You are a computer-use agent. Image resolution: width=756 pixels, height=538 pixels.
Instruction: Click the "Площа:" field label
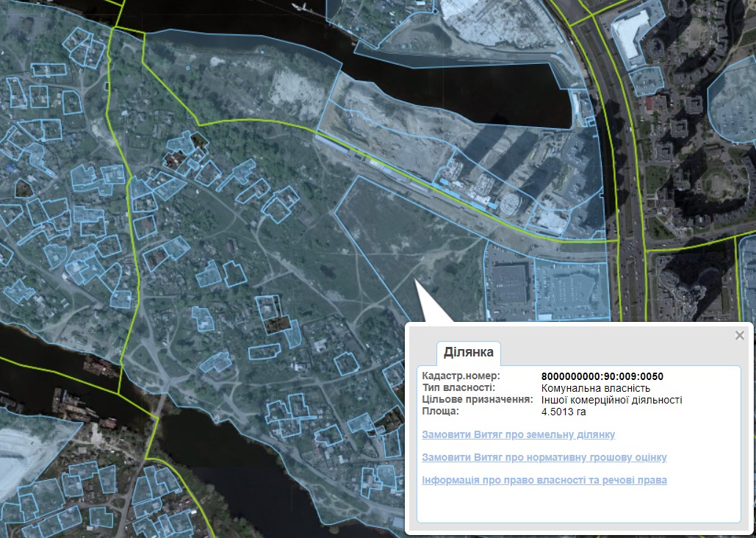click(x=440, y=412)
